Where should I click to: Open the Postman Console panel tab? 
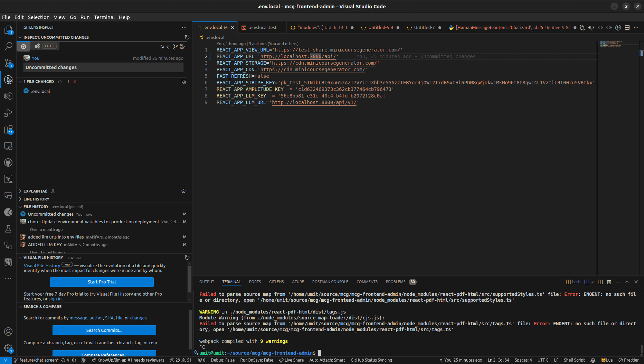coord(330,282)
